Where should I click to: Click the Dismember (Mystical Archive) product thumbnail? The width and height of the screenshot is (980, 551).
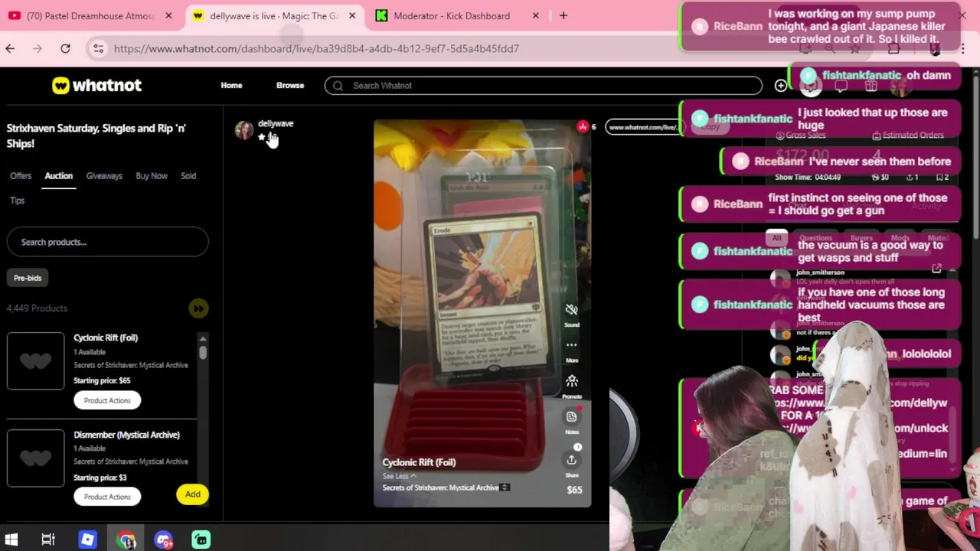tap(36, 458)
